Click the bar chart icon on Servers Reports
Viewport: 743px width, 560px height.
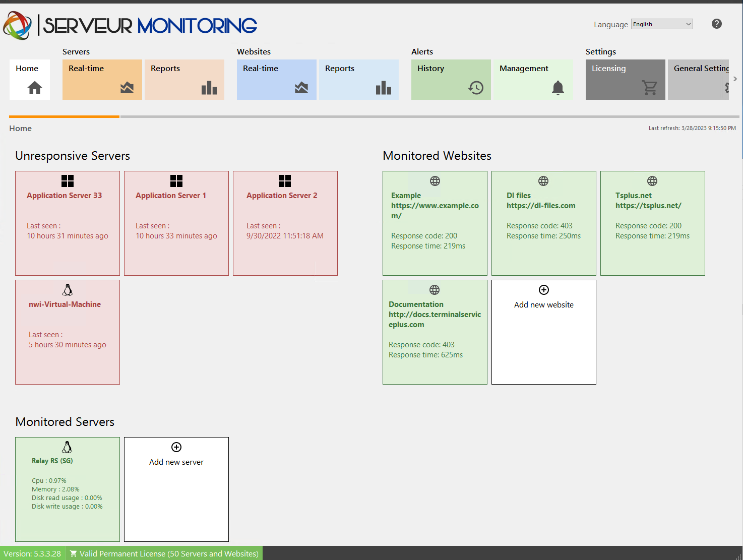click(x=209, y=88)
